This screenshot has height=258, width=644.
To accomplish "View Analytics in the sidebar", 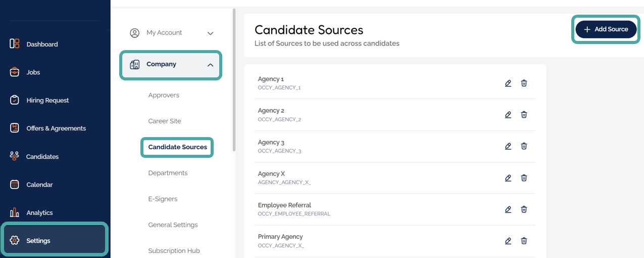I will (39, 213).
